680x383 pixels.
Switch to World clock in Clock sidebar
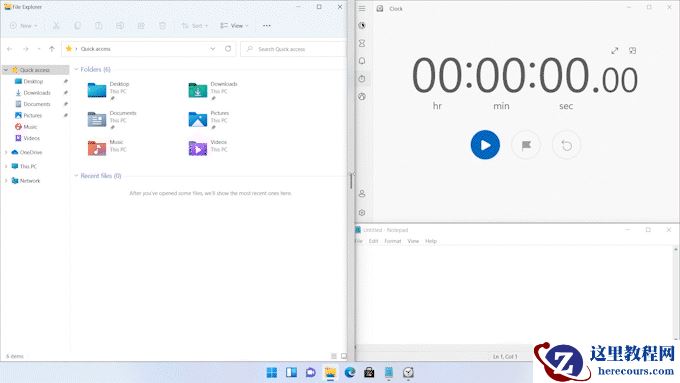[x=362, y=96]
